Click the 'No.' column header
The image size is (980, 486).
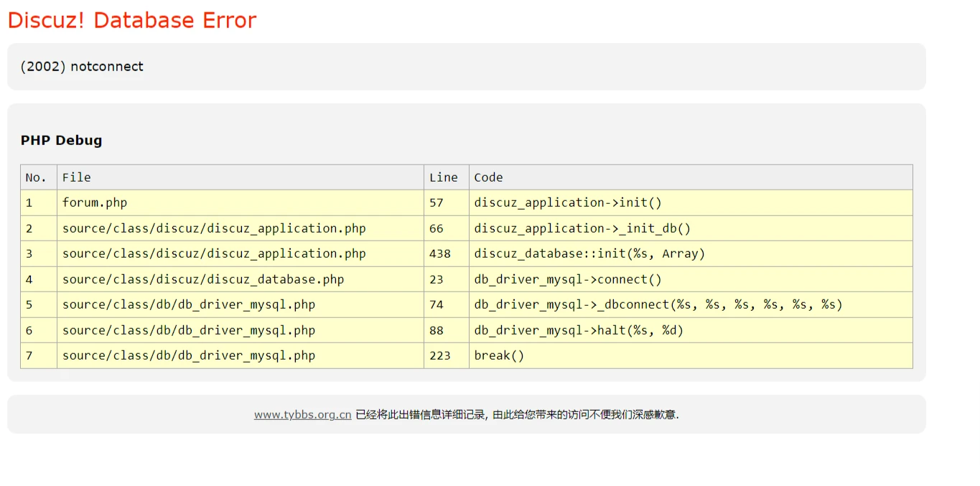coord(39,177)
